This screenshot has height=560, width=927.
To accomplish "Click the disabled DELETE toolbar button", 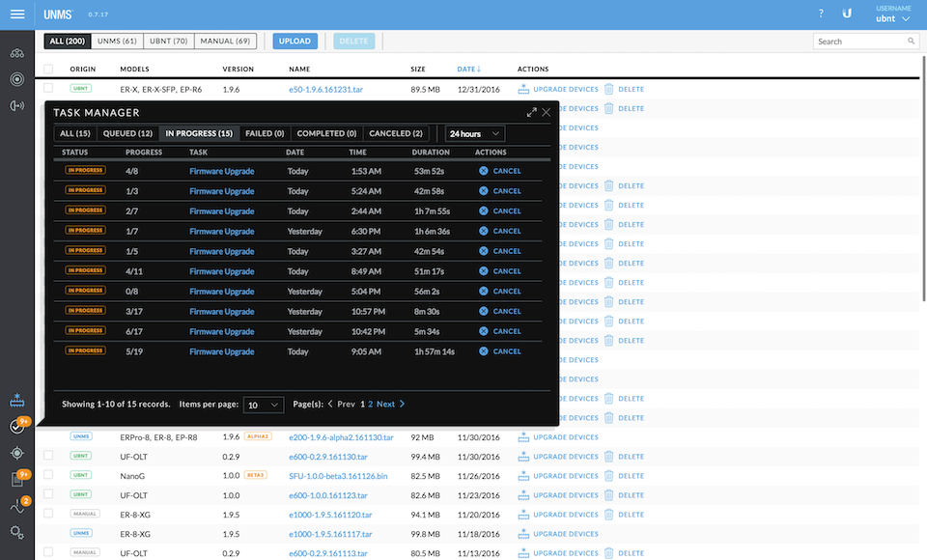I will pyautogui.click(x=353, y=41).
